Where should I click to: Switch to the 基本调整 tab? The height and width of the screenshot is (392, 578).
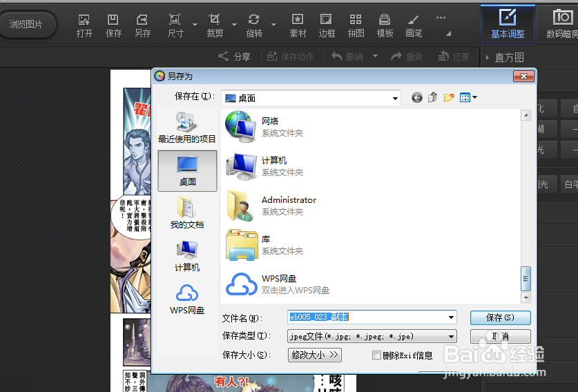click(508, 24)
